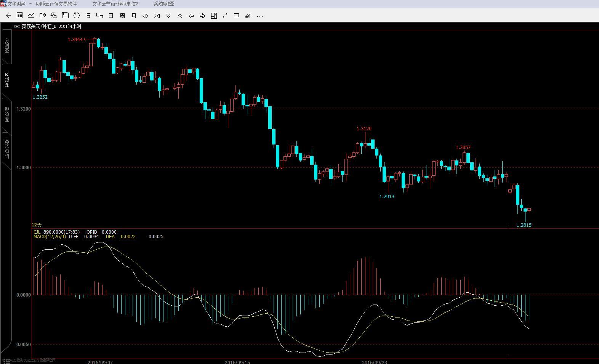This screenshot has height=364, width=599.
Task: Click the double chevron up icon
Action: pos(180,16)
